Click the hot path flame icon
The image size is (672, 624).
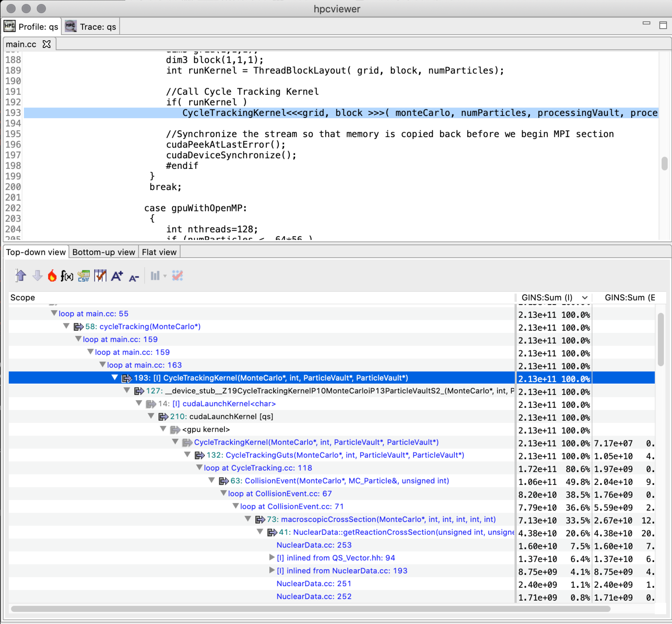tap(52, 276)
